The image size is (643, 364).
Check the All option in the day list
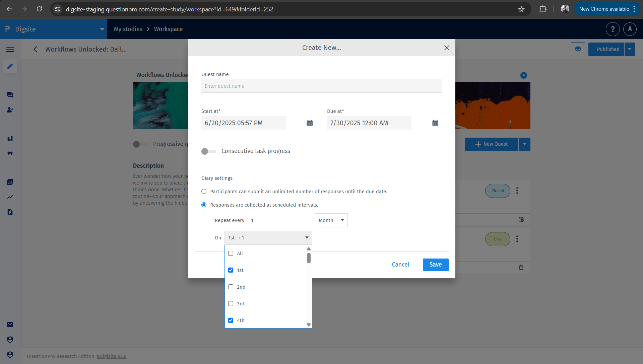point(231,253)
